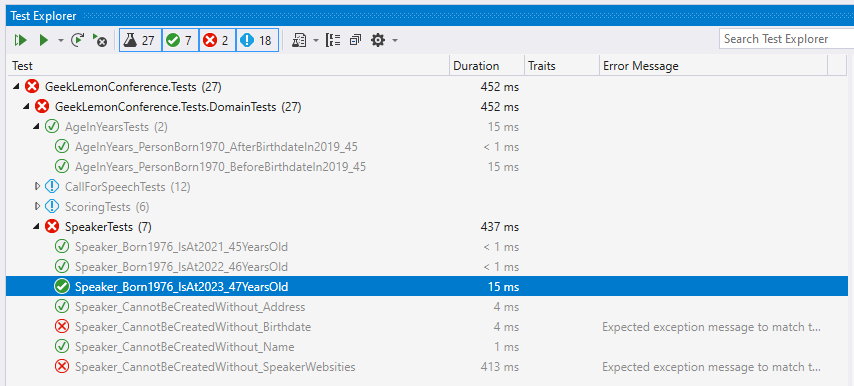
Task: Collapse the AgeInYearsTests group
Action: coord(36,127)
